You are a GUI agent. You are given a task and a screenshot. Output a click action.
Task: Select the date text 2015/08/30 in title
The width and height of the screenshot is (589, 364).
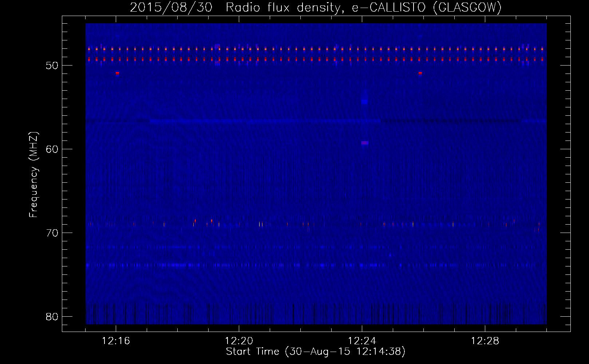tap(171, 7)
